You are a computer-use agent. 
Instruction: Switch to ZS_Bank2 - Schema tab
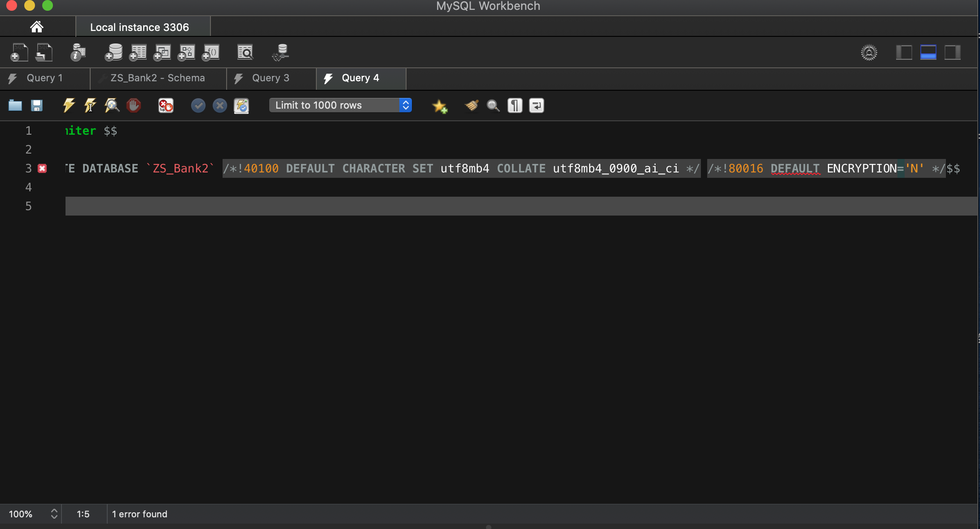pyautogui.click(x=158, y=78)
